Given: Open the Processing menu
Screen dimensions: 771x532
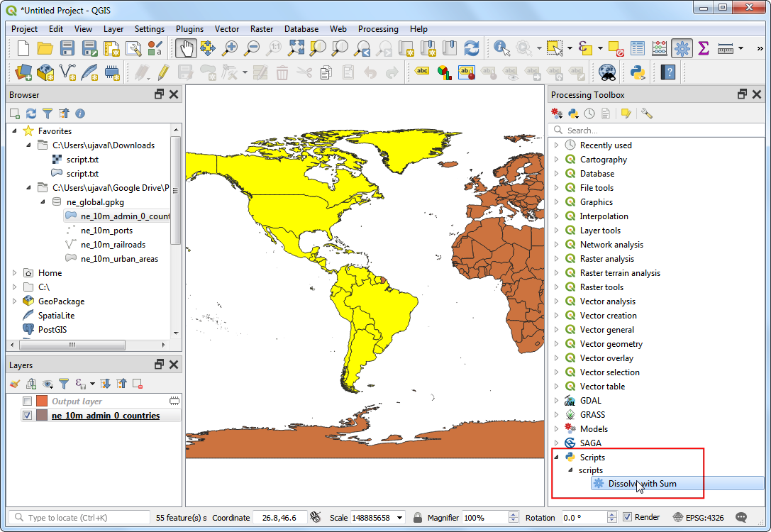Looking at the screenshot, I should tap(377, 29).
